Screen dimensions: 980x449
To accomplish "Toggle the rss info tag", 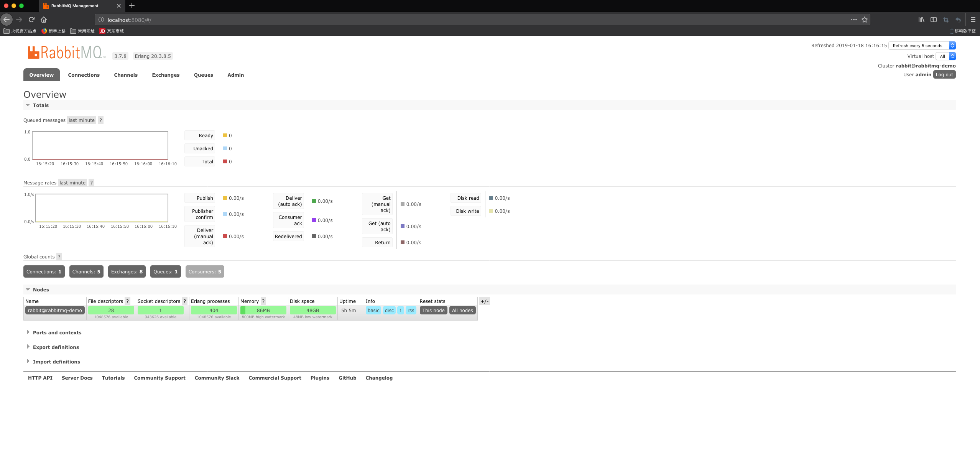I will 411,310.
